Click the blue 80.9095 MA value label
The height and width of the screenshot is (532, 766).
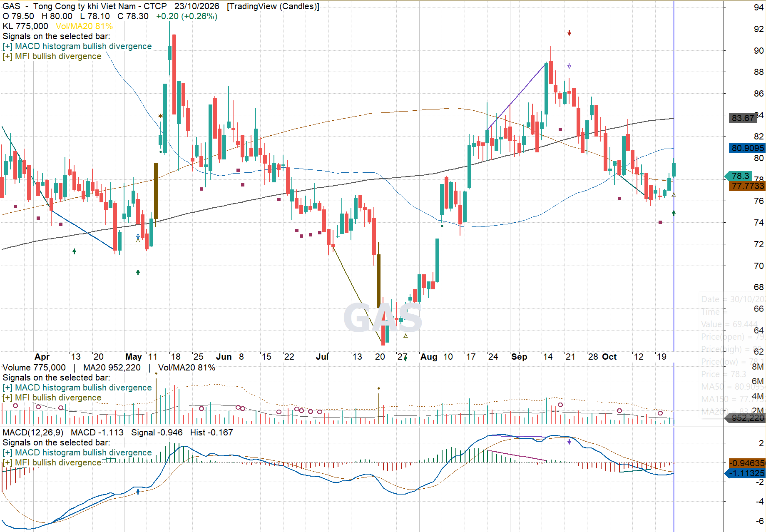pyautogui.click(x=747, y=148)
